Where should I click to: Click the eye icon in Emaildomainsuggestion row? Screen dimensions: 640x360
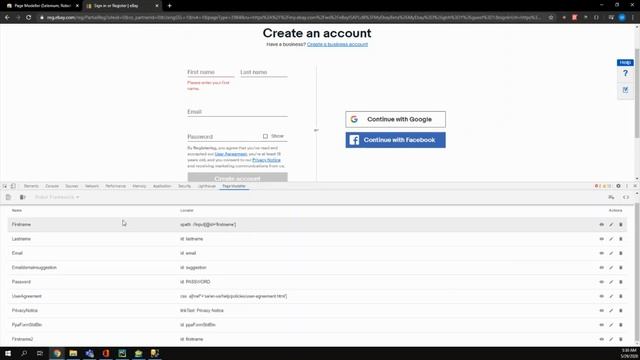pos(601,267)
